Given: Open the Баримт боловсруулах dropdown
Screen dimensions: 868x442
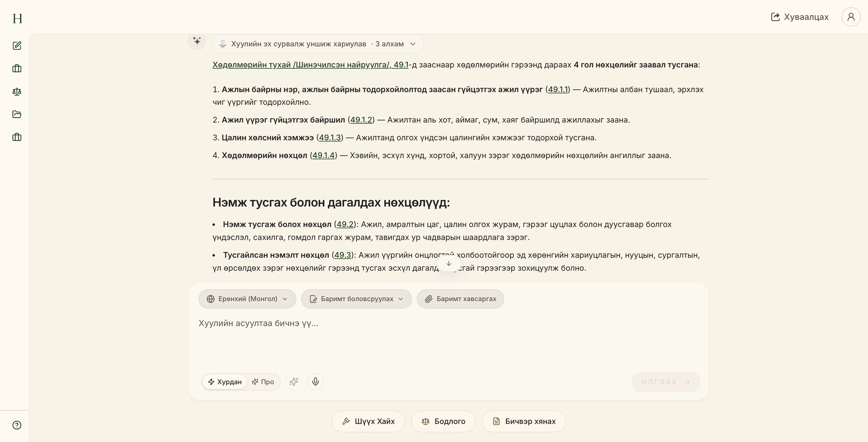Looking at the screenshot, I should pyautogui.click(x=356, y=299).
